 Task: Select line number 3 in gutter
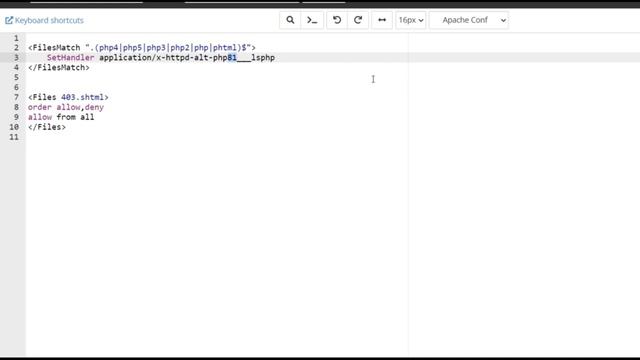16,58
